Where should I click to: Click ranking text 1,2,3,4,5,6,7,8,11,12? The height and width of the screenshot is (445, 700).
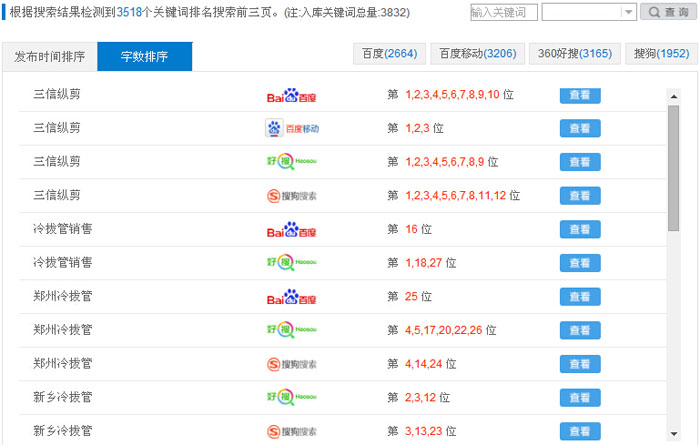[x=456, y=195]
